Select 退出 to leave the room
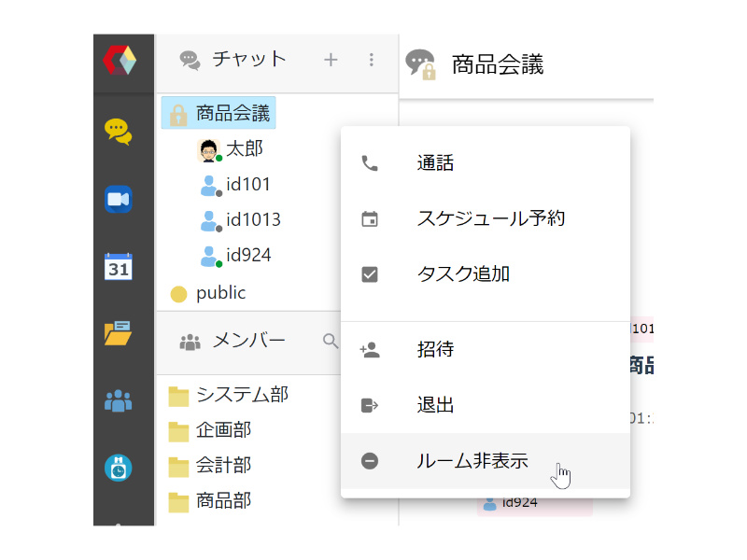 coord(486,405)
